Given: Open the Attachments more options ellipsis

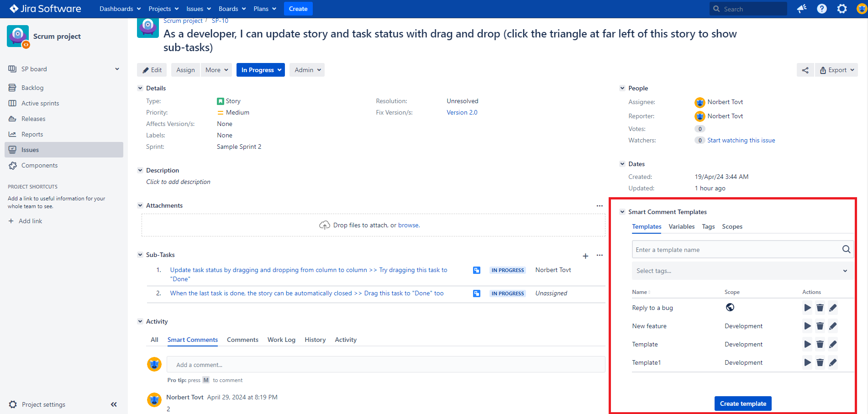Looking at the screenshot, I should [600, 206].
